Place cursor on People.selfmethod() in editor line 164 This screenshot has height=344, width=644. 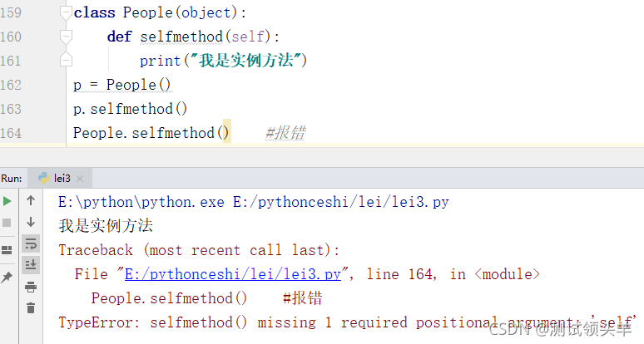[x=150, y=133]
